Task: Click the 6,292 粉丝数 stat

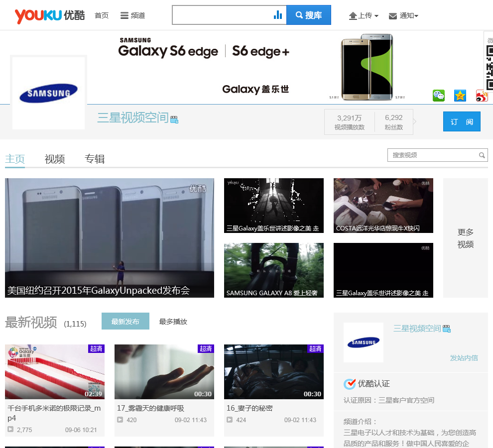Action: pyautogui.click(x=393, y=122)
